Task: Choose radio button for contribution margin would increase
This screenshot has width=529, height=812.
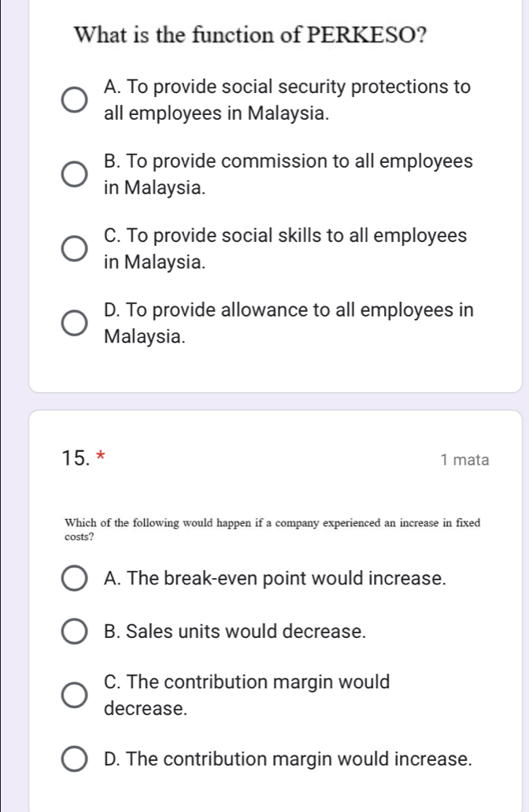Action: 76,760
